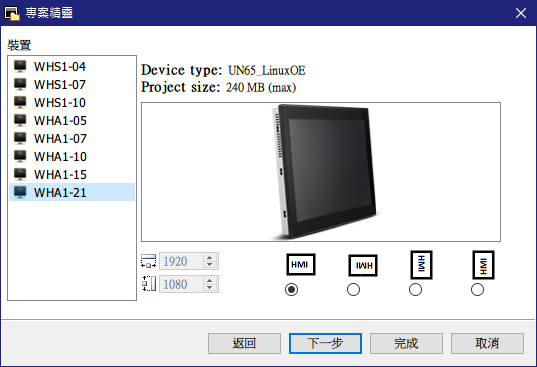The image size is (537, 367).
Task: Choose the third orientation radio button
Action: (415, 290)
